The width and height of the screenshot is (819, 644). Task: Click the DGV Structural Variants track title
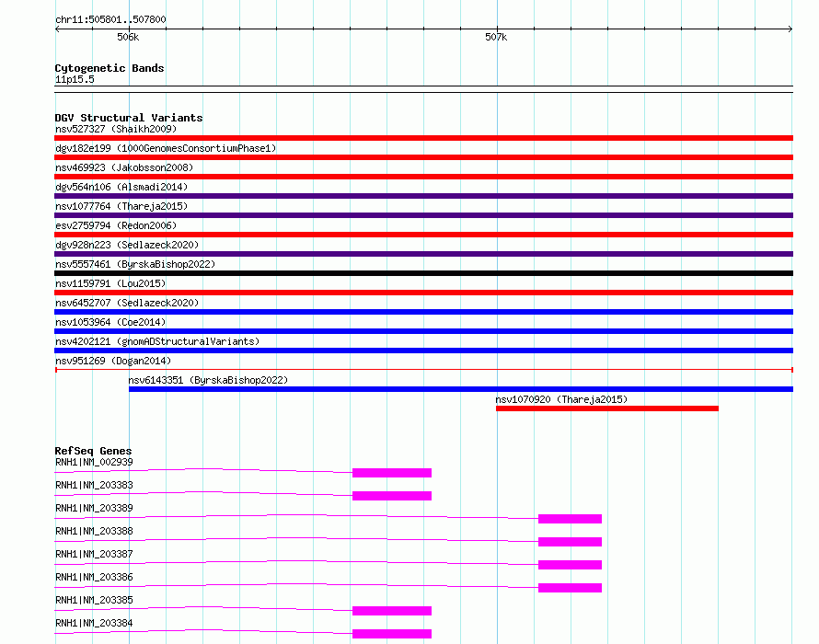(129, 118)
